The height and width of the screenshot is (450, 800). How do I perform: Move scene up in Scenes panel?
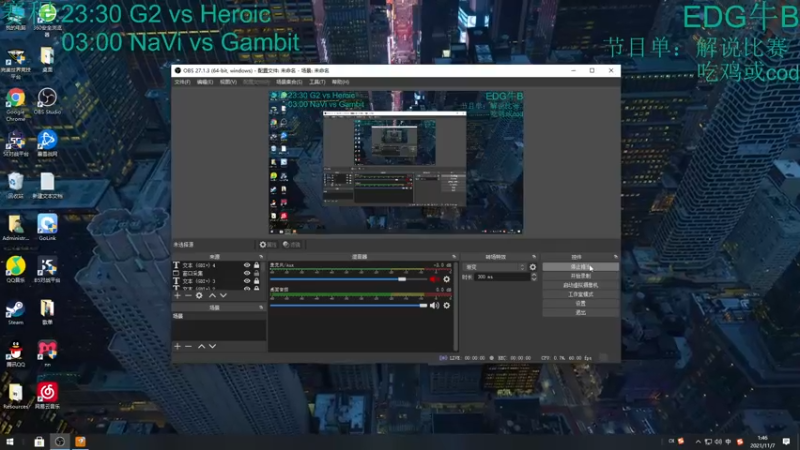click(202, 346)
